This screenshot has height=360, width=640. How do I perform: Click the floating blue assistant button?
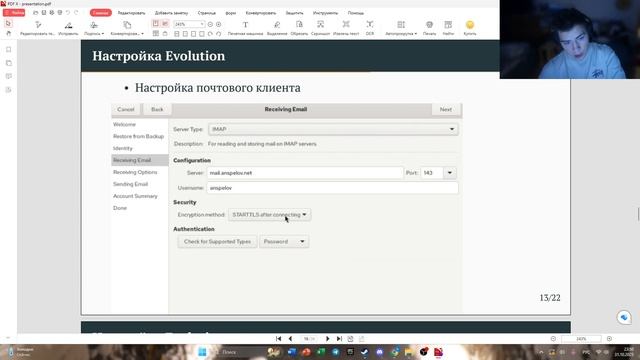point(624,317)
